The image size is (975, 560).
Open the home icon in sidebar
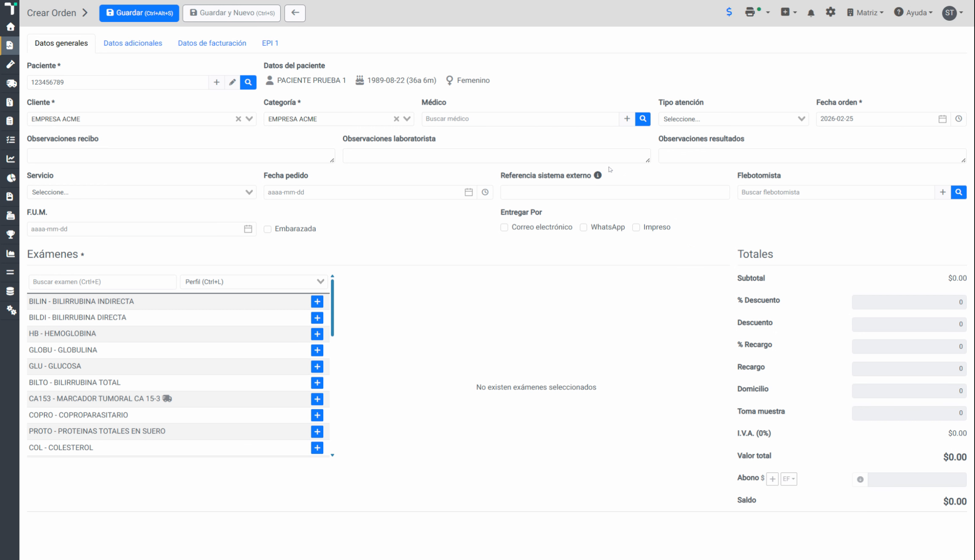coord(10,27)
